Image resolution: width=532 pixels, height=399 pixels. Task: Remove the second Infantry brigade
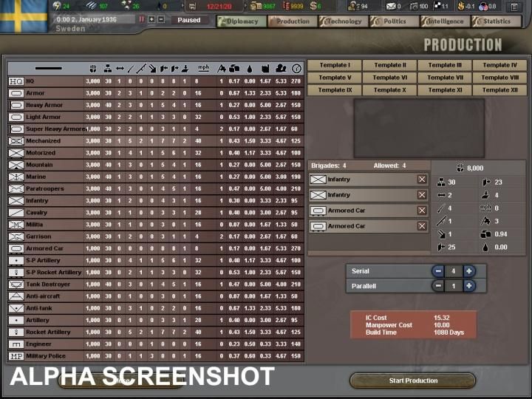(422, 195)
